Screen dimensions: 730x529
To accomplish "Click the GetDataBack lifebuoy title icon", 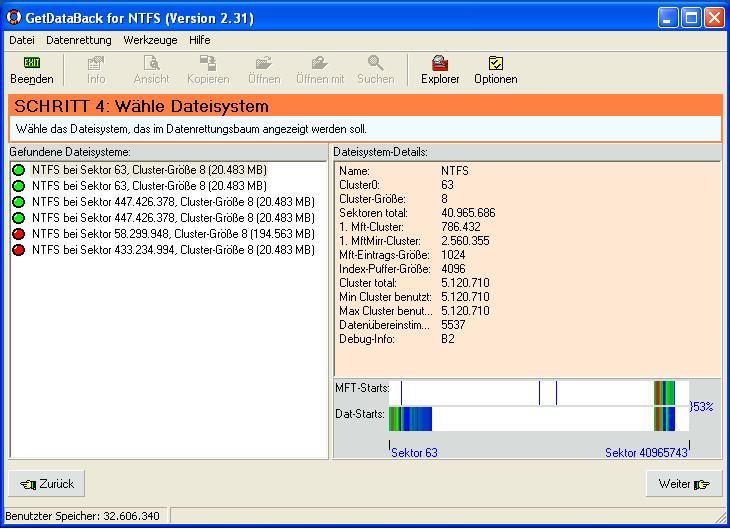I will point(14,18).
